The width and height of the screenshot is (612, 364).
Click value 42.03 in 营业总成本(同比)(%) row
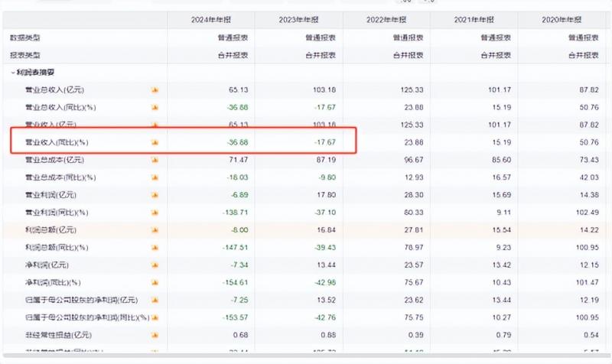click(589, 177)
